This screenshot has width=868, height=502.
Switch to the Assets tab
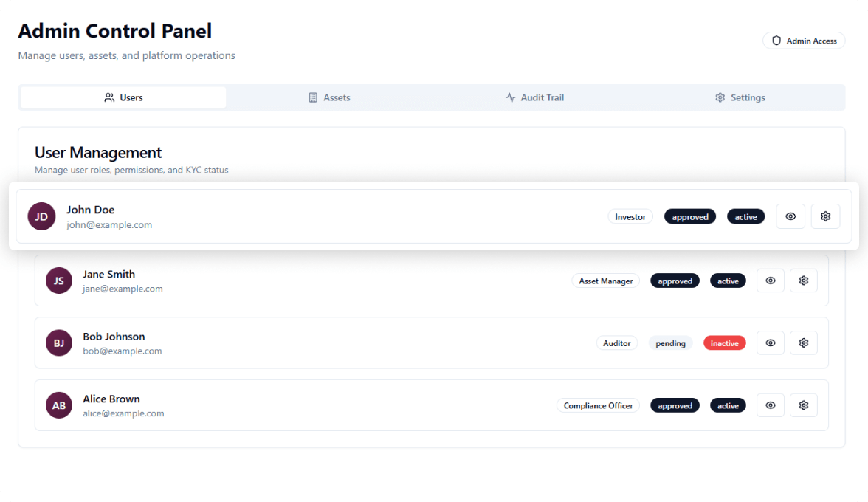329,97
